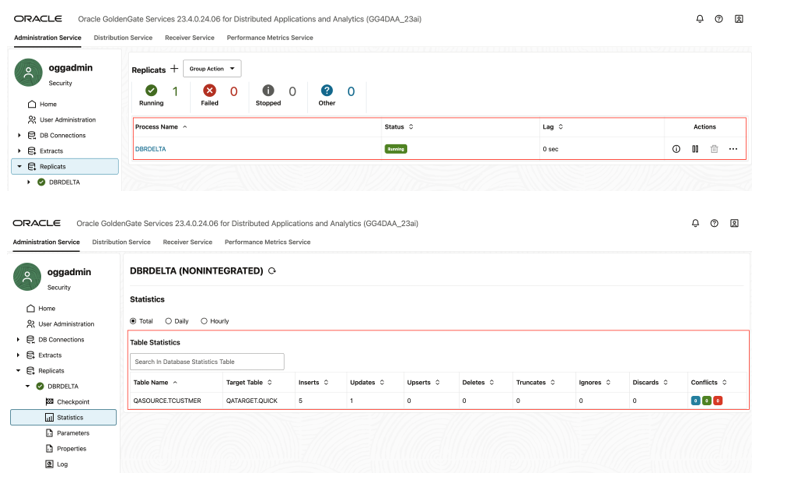Image resolution: width=785 pixels, height=487 pixels.
Task: Click the green Running badge in DBRDELTA row
Action: [396, 149]
